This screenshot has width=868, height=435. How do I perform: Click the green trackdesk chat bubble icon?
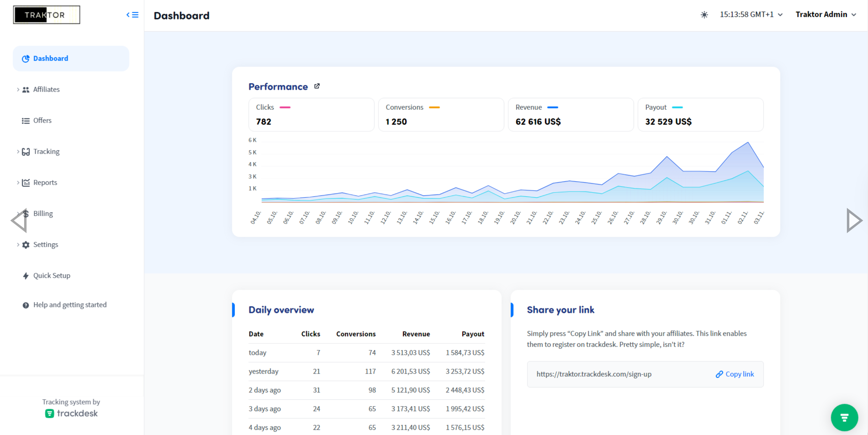tap(844, 418)
